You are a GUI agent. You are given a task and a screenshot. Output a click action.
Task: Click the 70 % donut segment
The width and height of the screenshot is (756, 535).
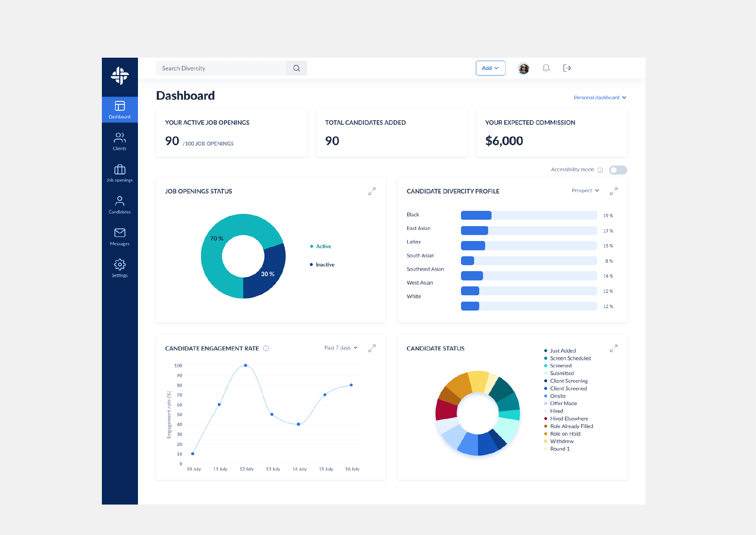[216, 238]
